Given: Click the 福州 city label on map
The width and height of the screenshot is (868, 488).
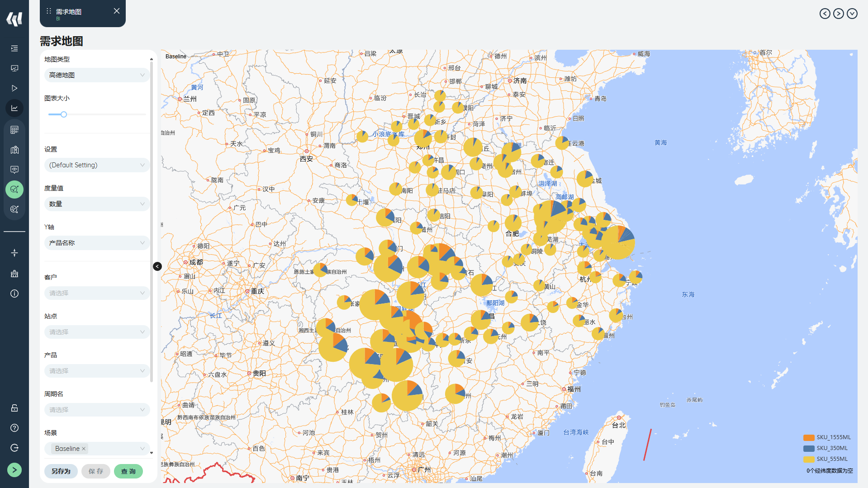Looking at the screenshot, I should [x=574, y=389].
